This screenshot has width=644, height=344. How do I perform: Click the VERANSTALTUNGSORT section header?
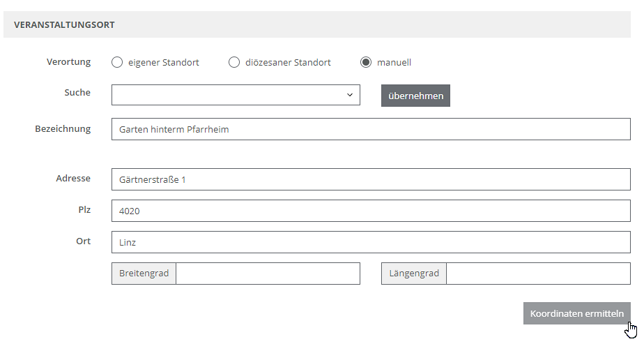(x=64, y=24)
